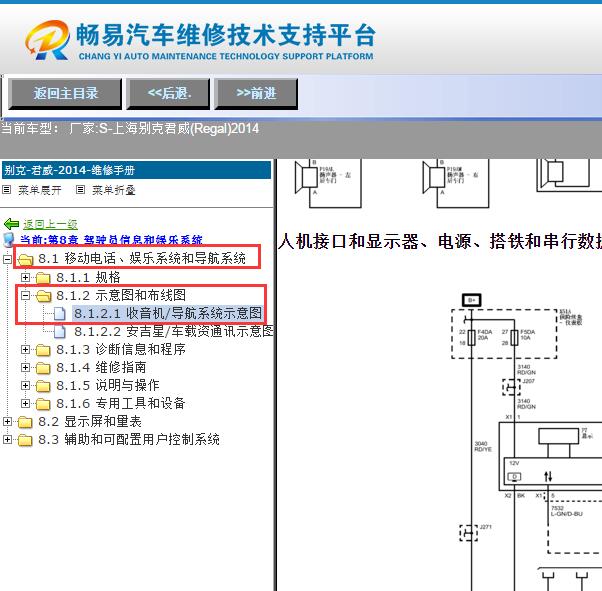Click the 8.1.5 folder icon

(x=43, y=386)
